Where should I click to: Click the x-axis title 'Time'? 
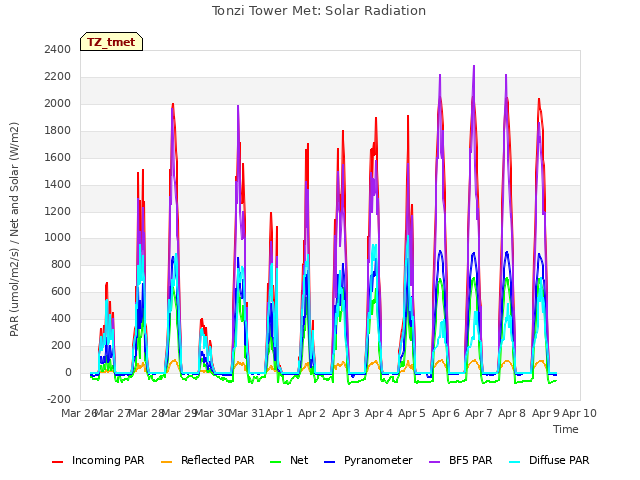point(566,429)
